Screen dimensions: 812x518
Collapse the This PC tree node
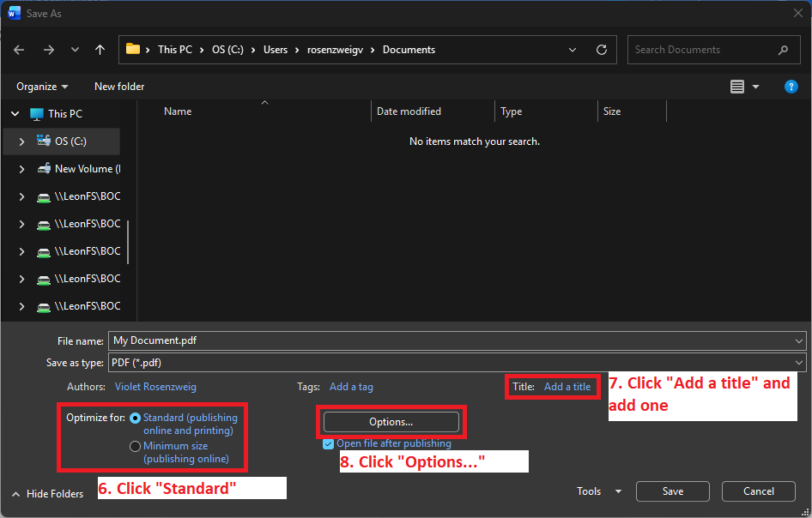[15, 114]
